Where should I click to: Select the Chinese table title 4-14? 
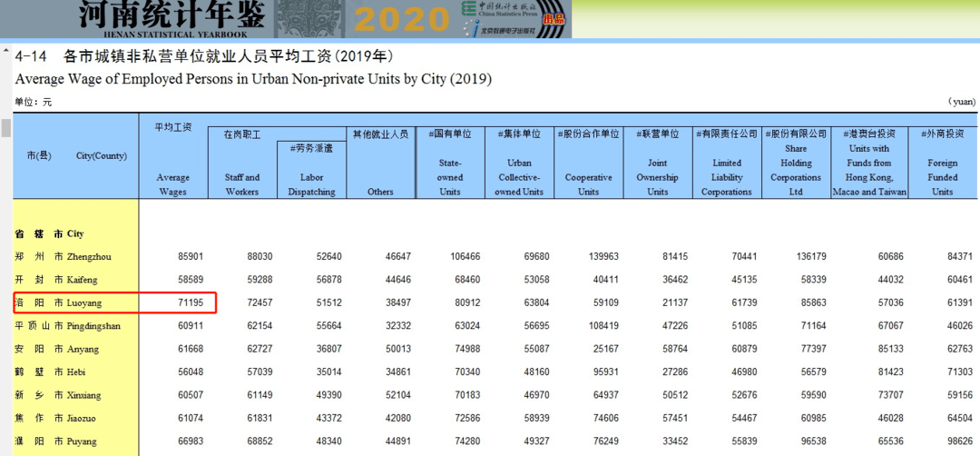coord(204,57)
